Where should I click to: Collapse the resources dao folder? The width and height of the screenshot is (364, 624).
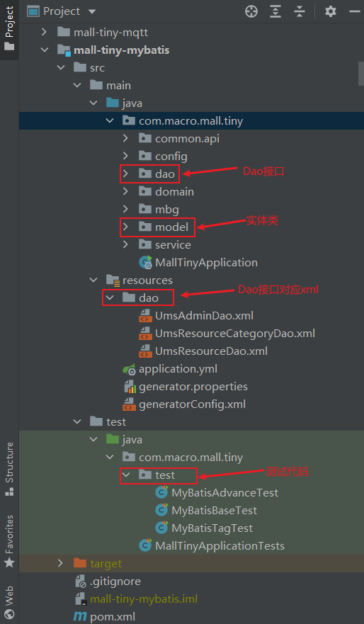coord(109,297)
